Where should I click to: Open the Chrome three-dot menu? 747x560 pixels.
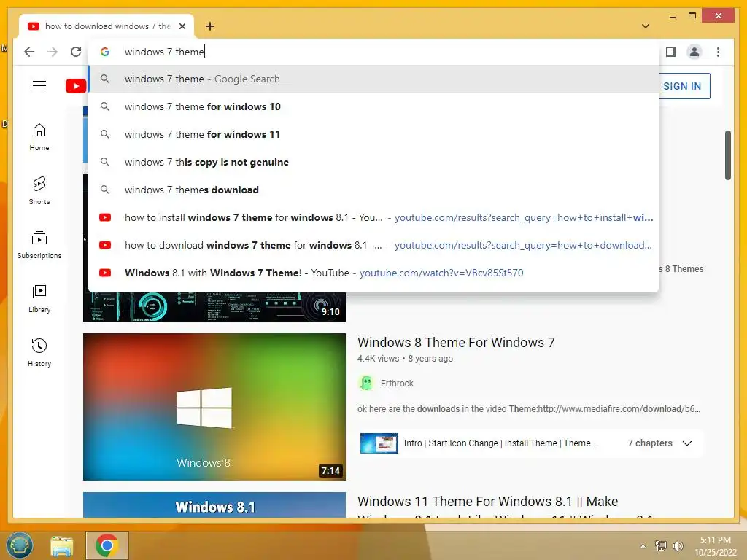point(718,52)
